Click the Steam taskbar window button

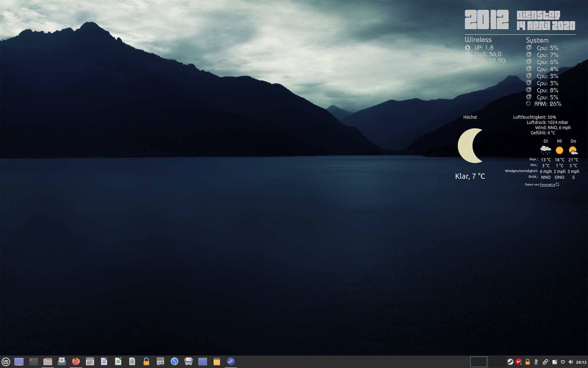point(231,362)
